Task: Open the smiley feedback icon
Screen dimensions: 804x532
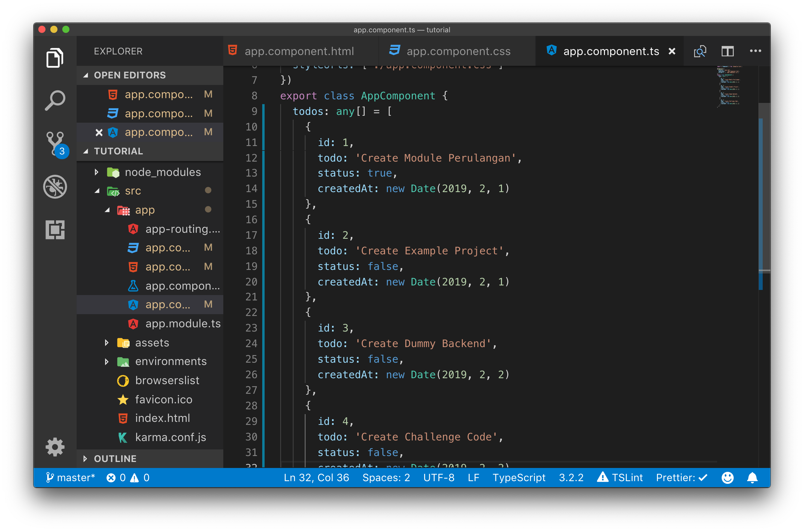Action: [x=727, y=478]
